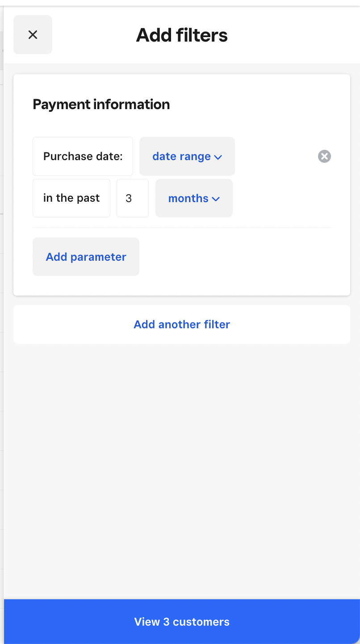
Task: Click the chevron arrow beside months
Action: pos(216,199)
